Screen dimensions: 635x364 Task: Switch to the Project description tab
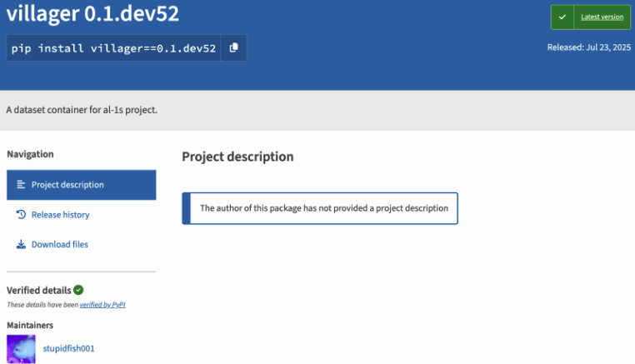point(67,185)
